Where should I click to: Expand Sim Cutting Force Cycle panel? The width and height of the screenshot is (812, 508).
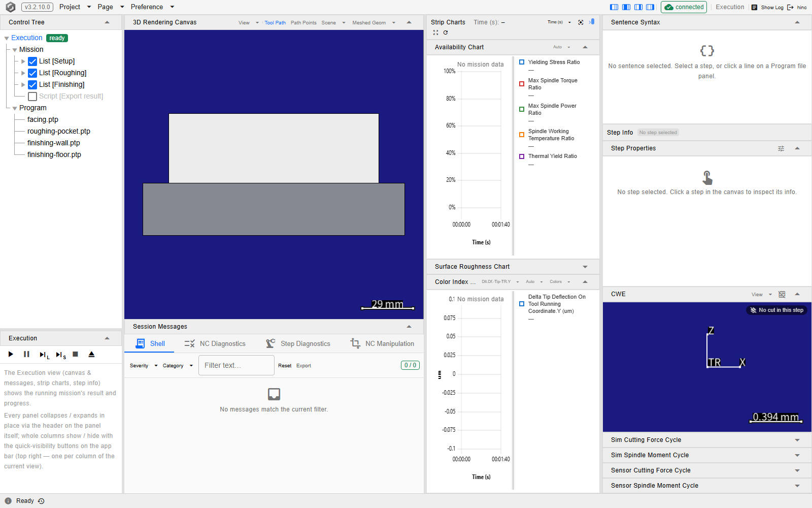797,440
